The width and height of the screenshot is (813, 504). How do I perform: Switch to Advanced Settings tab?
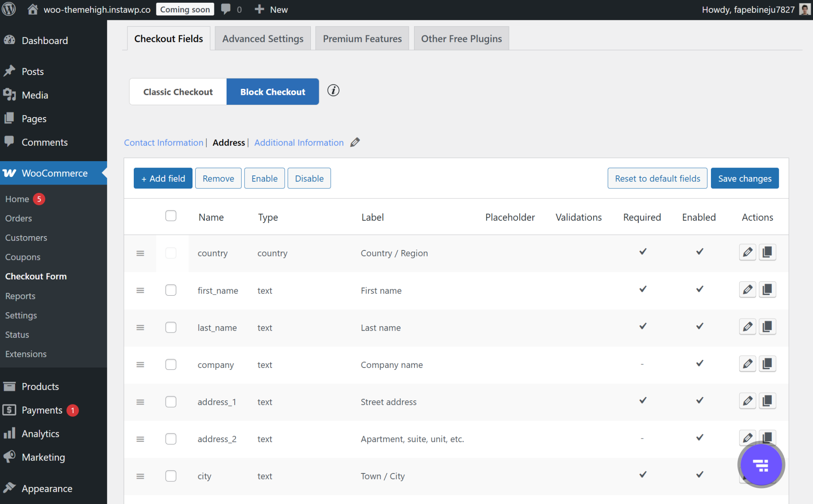pos(262,38)
